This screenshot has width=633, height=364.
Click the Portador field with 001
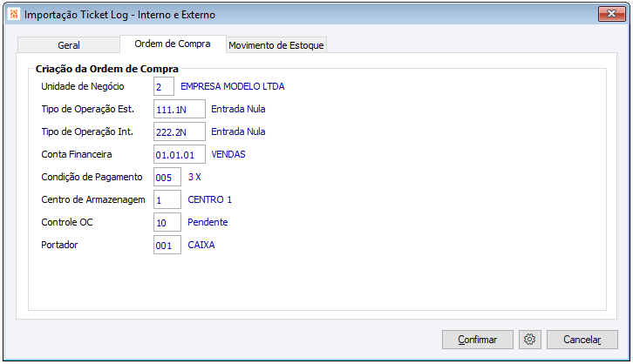tap(167, 245)
